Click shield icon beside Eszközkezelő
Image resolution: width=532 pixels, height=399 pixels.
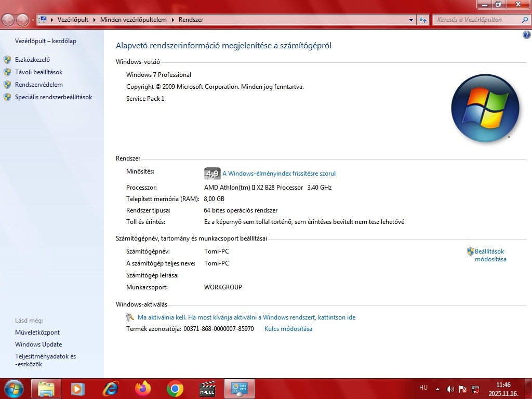tap(7, 60)
